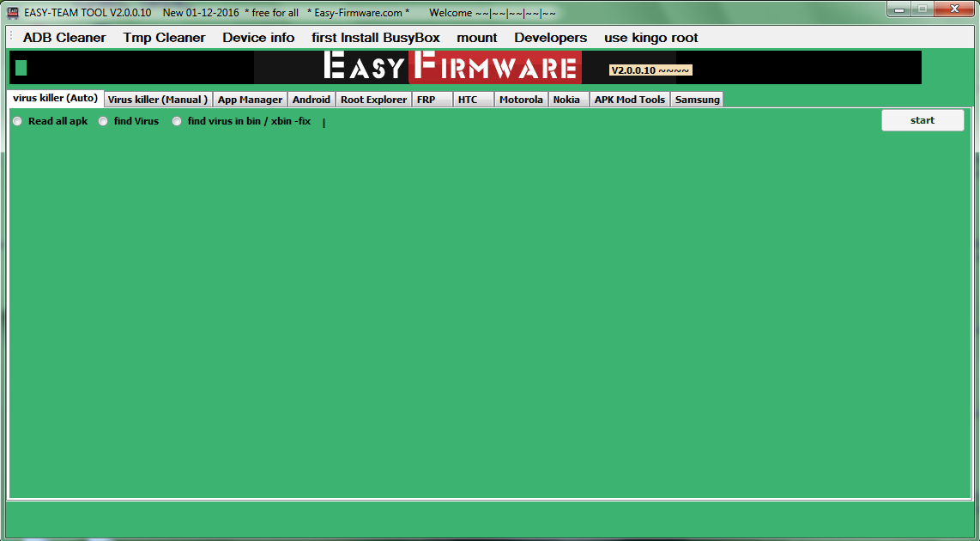Minimize the Easy-Team Tool window
The width and height of the screenshot is (980, 541).
(x=899, y=9)
